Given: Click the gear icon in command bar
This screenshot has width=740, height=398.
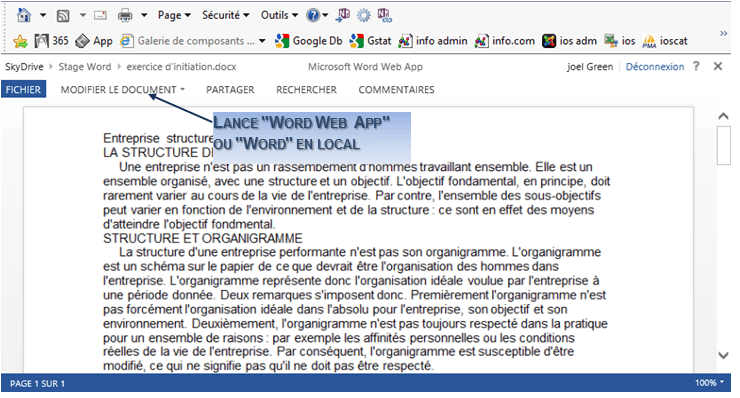Looking at the screenshot, I should (x=363, y=16).
